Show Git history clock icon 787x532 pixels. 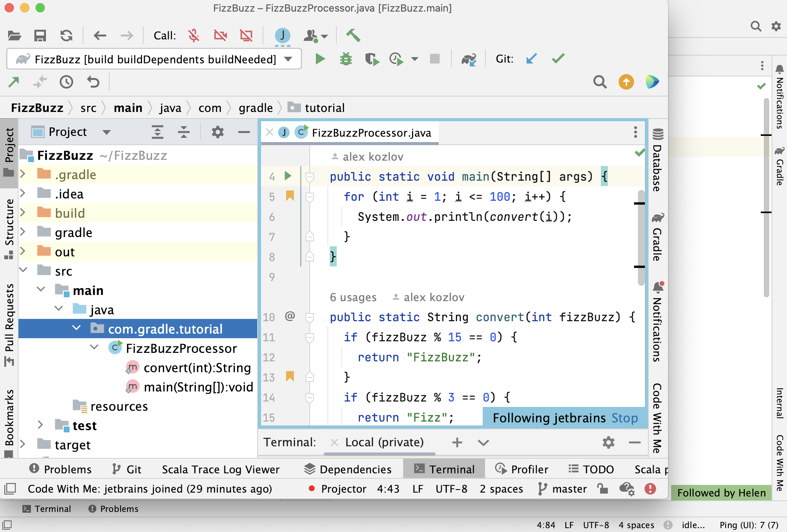66,82
